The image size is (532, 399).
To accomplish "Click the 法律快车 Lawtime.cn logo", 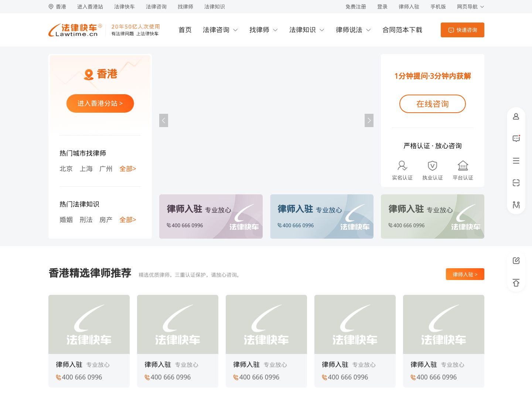I will 75,30.
